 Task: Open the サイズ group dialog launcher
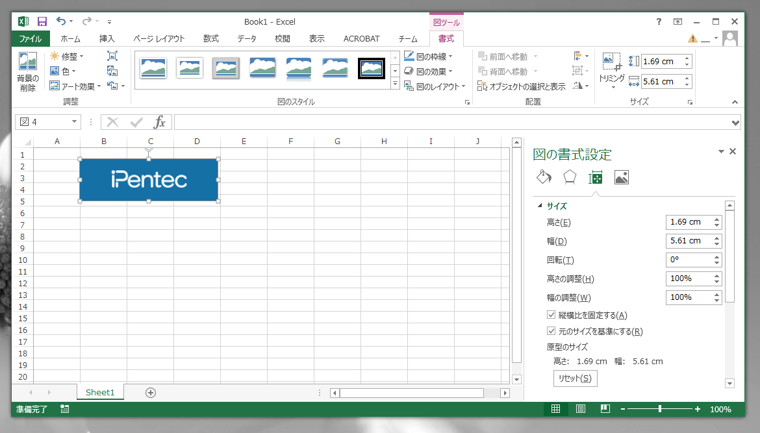[690, 102]
